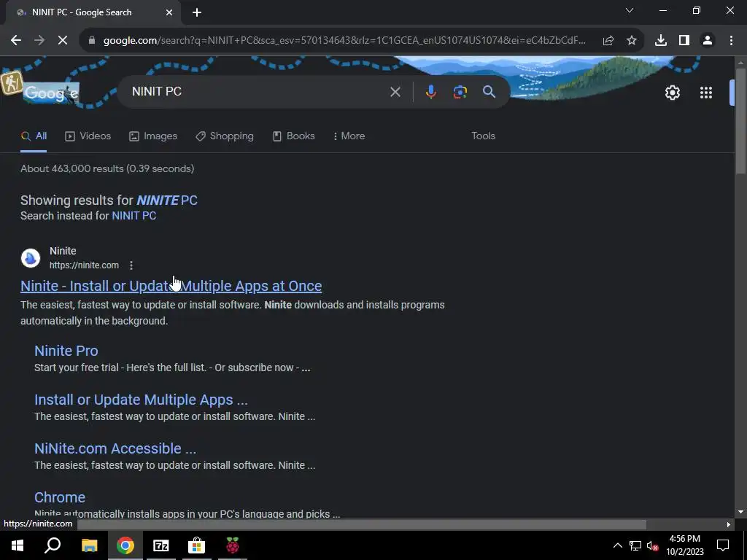
Task: Click the Ninite site favicon
Action: [x=31, y=258]
